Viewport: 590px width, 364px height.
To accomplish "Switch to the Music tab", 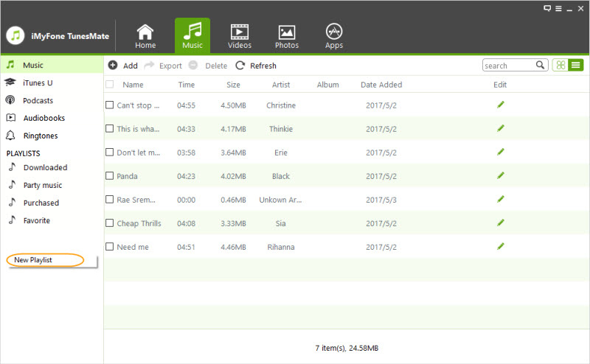I will (x=192, y=35).
